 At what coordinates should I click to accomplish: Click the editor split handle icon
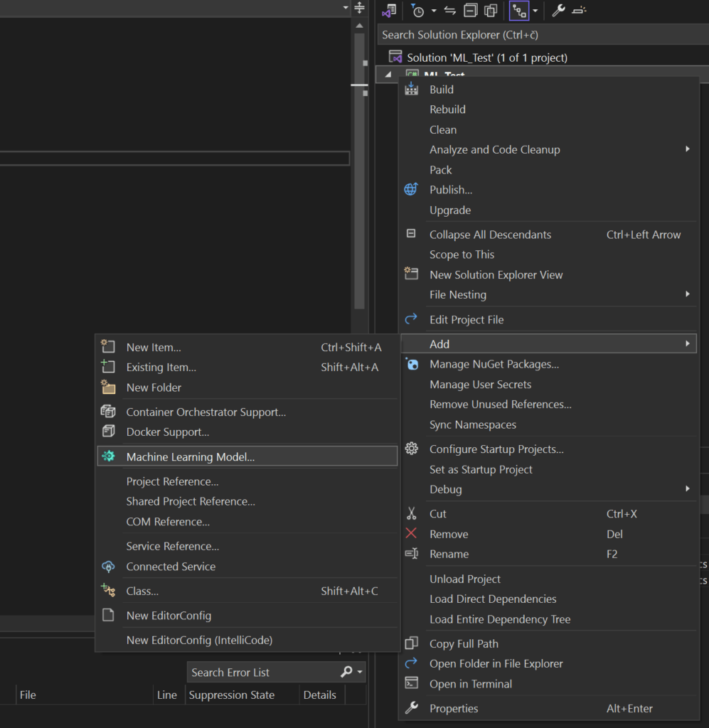359,8
